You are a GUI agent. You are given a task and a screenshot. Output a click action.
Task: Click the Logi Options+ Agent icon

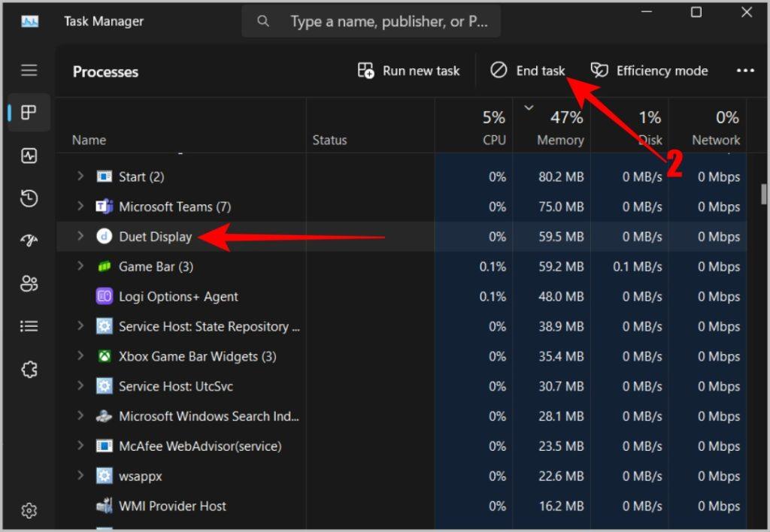click(104, 296)
